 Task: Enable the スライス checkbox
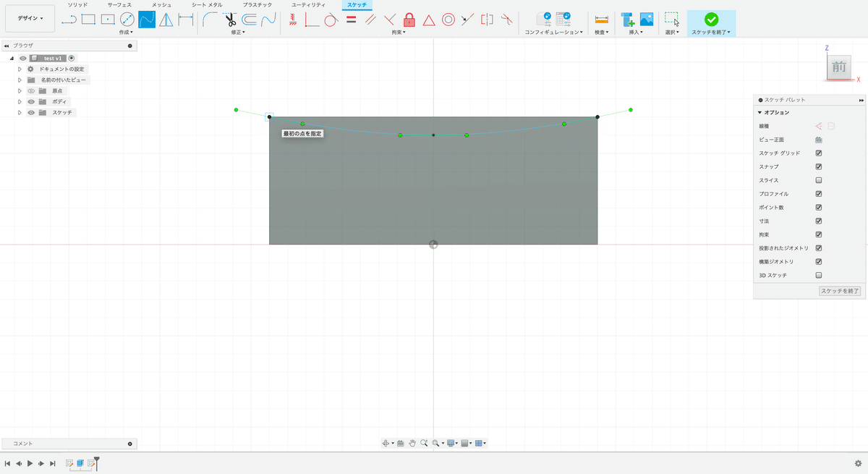[819, 180]
